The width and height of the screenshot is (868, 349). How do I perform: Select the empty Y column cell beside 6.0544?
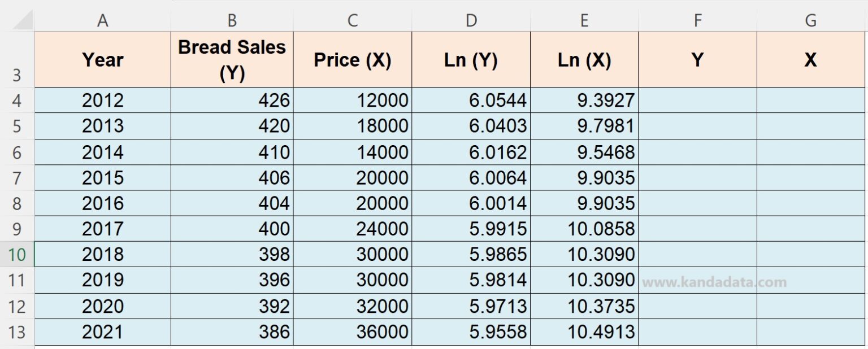(697, 100)
